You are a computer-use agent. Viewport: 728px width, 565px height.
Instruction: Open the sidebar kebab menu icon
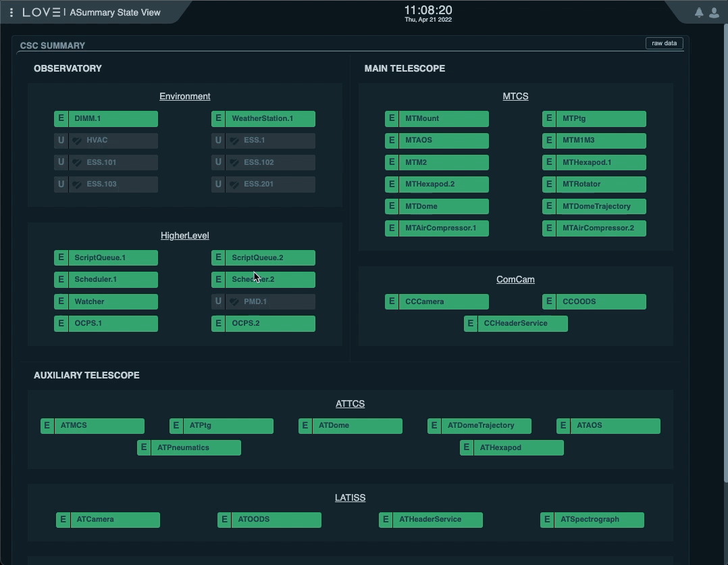pos(10,11)
